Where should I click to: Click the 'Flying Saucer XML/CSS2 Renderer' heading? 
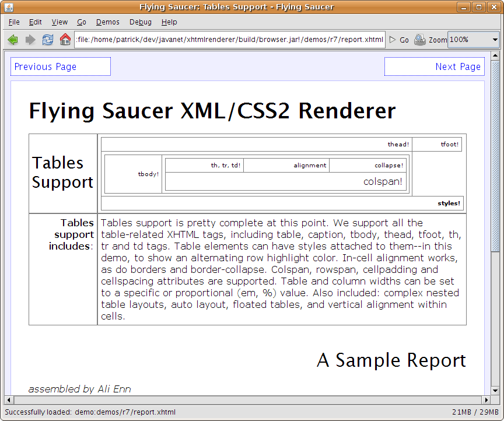pos(212,111)
